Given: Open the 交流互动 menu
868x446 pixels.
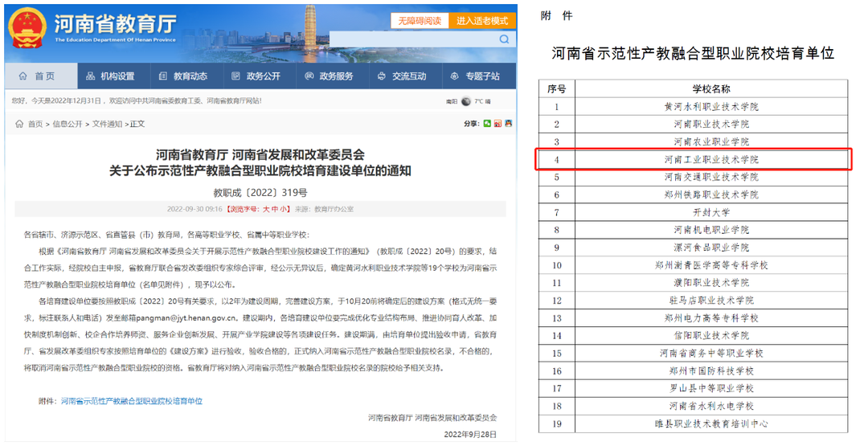Looking at the screenshot, I should [x=405, y=76].
